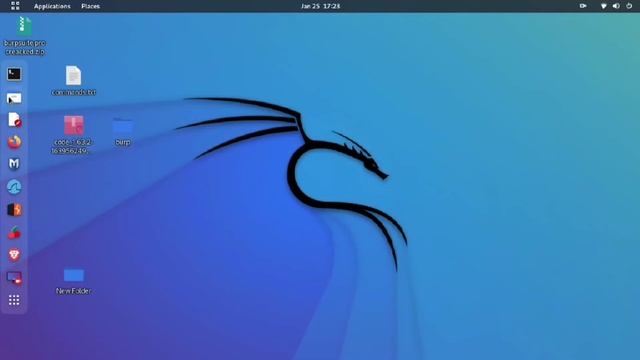This screenshot has height=360, width=640.
Task: Launch CherryTree from the dock
Action: pyautogui.click(x=14, y=233)
